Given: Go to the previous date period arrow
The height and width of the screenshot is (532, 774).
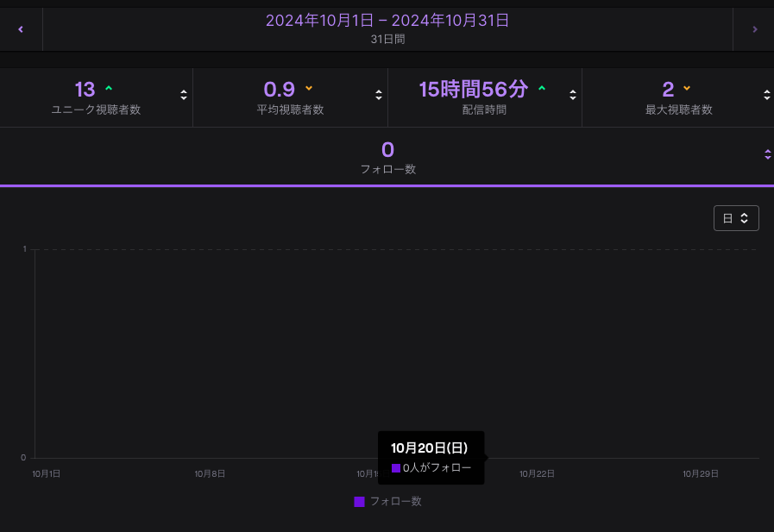Looking at the screenshot, I should click(21, 29).
